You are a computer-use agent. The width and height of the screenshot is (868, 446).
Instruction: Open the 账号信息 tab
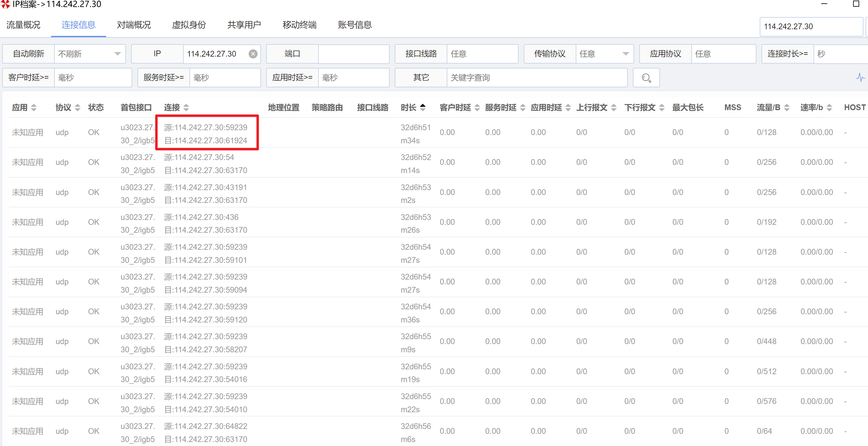[x=355, y=25]
